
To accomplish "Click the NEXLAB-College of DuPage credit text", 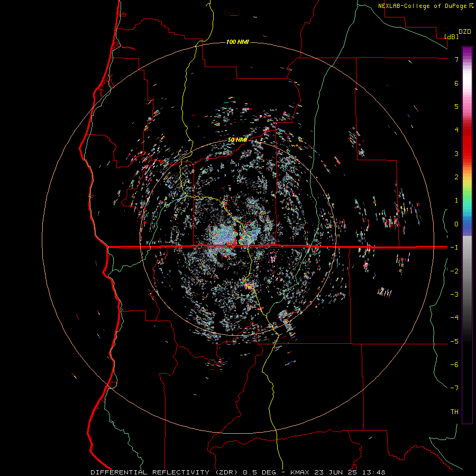I will point(422,6).
